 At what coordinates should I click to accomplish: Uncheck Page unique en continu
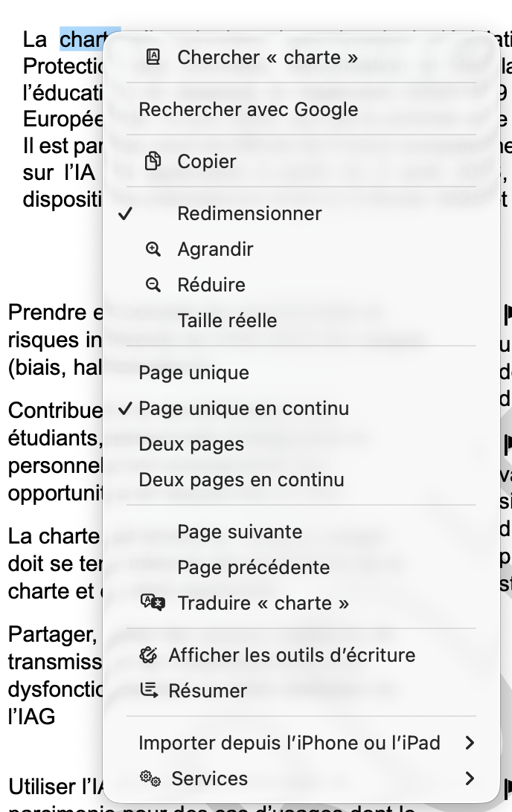point(243,408)
